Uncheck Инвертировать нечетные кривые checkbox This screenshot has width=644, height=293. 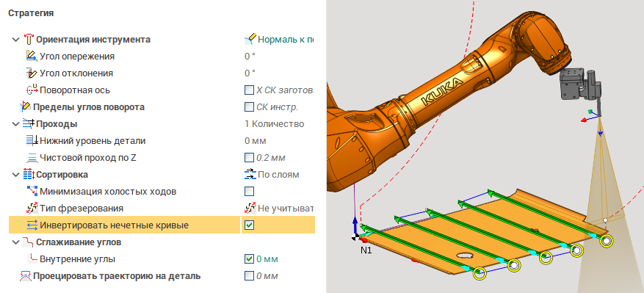(x=249, y=225)
